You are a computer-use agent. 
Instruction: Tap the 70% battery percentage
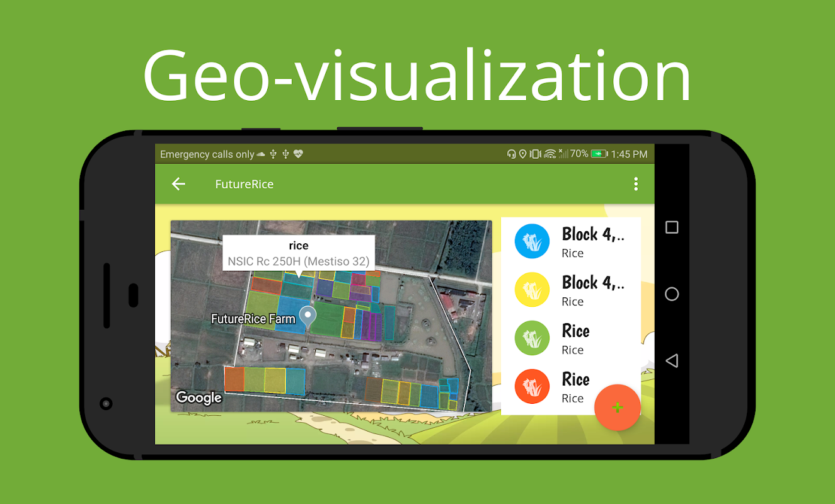579,154
